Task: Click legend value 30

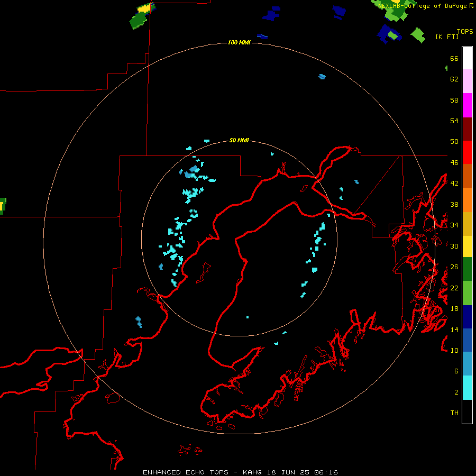Action: tap(454, 246)
